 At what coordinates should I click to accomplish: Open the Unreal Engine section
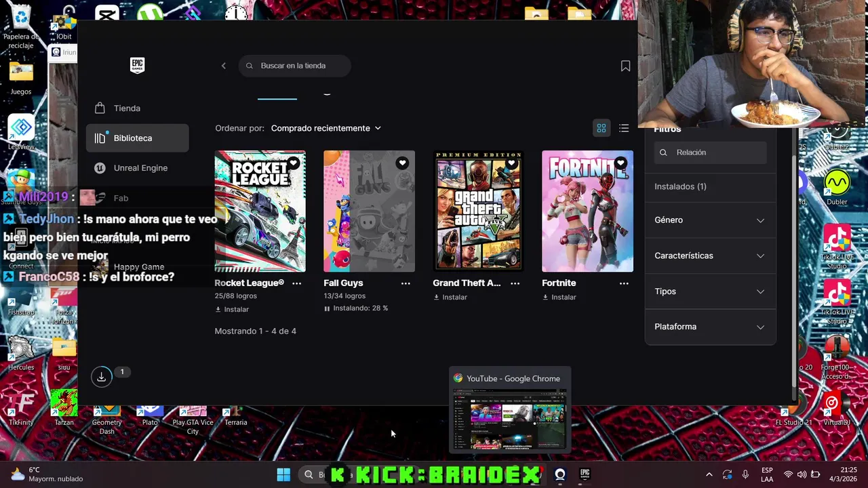click(x=138, y=168)
